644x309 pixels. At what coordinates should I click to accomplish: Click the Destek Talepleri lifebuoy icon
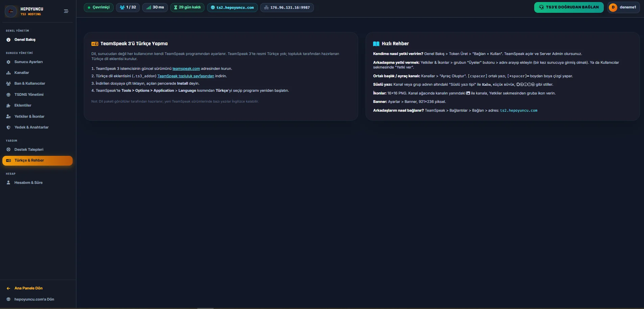(8, 150)
